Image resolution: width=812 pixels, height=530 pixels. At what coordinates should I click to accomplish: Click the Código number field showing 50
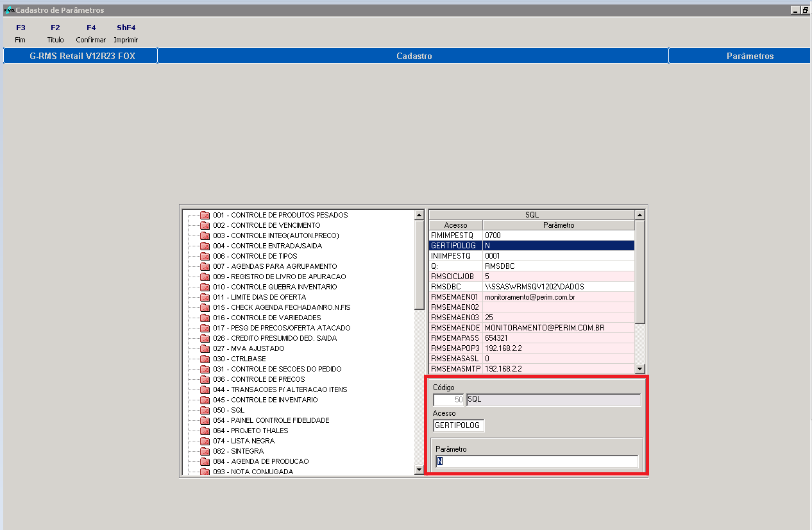[449, 400]
